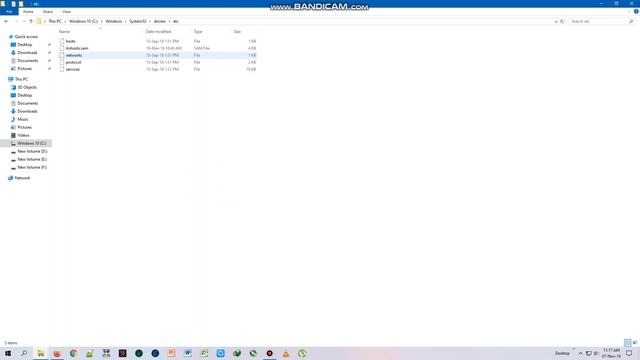640x360 pixels.
Task: Click New folder icon in title bar
Action: (21, 4)
